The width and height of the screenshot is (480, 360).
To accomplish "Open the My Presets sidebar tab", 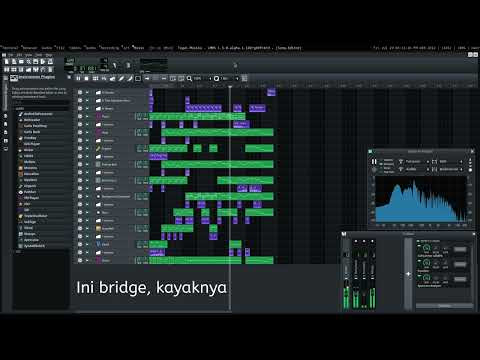I will tap(6, 132).
